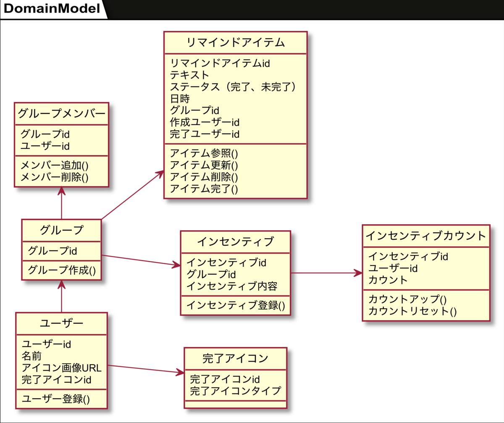504x423 pixels.
Task: Click グループid in グループ class
Action: pos(52,251)
